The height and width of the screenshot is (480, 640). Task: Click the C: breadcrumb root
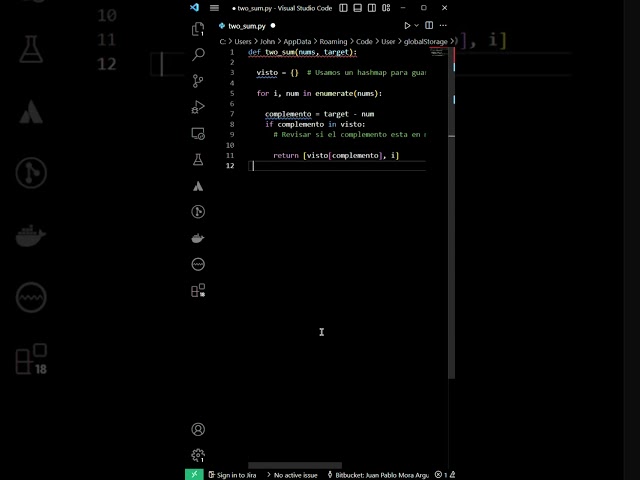[x=223, y=42]
